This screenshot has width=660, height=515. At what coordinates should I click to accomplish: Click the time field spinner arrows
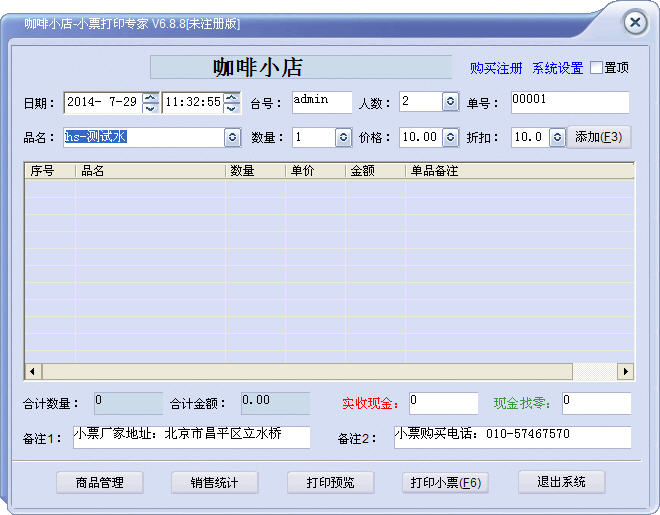point(232,102)
